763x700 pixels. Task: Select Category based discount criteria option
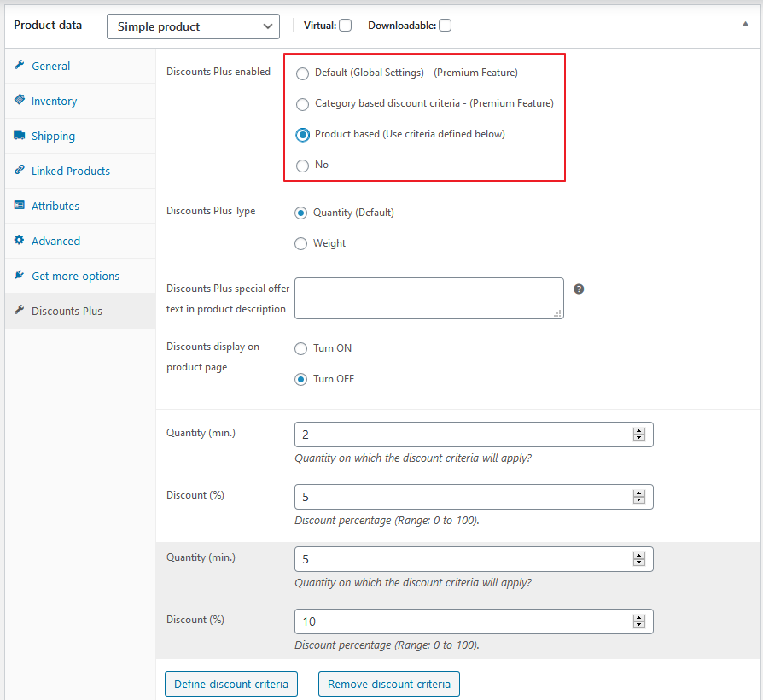pos(303,104)
